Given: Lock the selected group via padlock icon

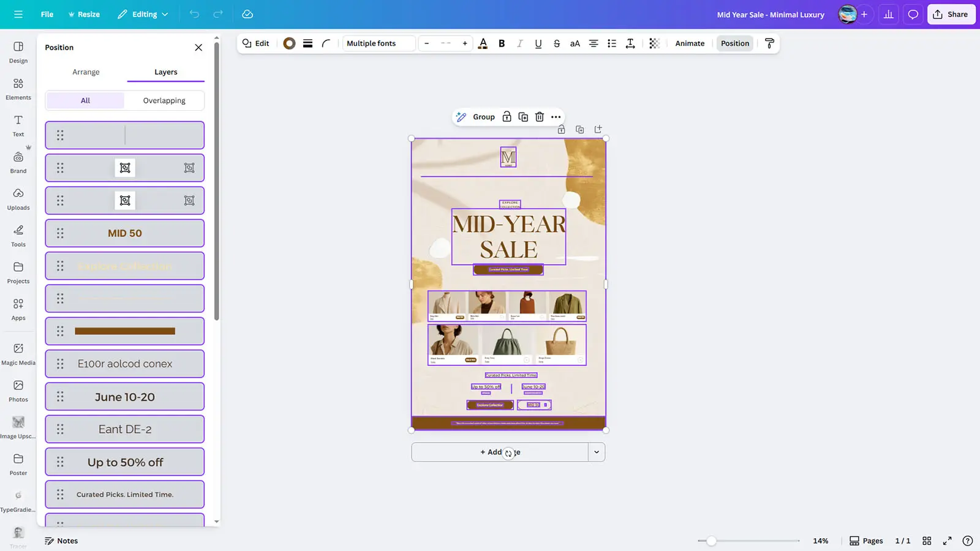Looking at the screenshot, I should click(x=507, y=117).
